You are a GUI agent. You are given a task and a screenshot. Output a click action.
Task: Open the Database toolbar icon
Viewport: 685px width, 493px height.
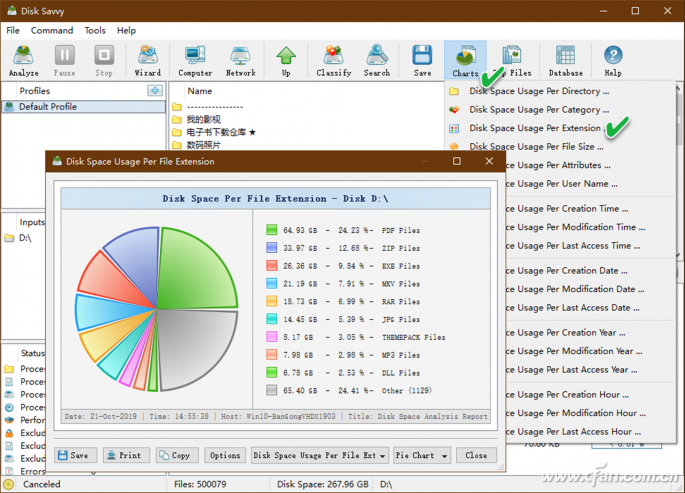click(566, 61)
